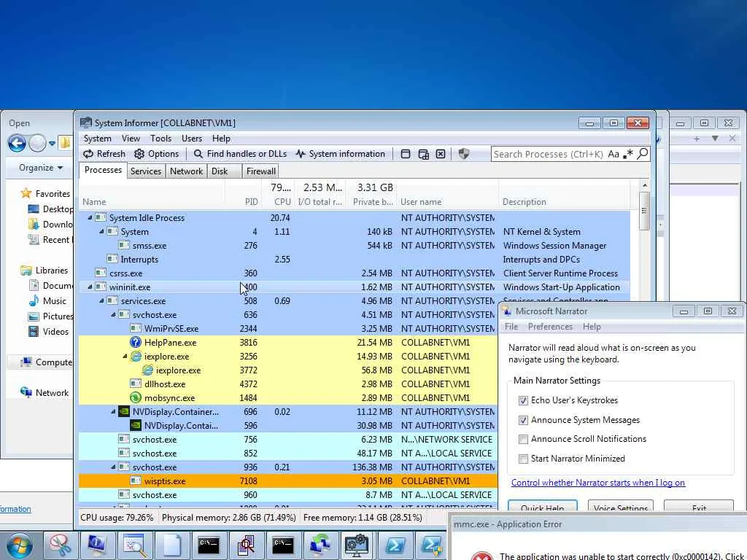Collapse wininit.exe tree node
The width and height of the screenshot is (747, 560).
[x=90, y=287]
